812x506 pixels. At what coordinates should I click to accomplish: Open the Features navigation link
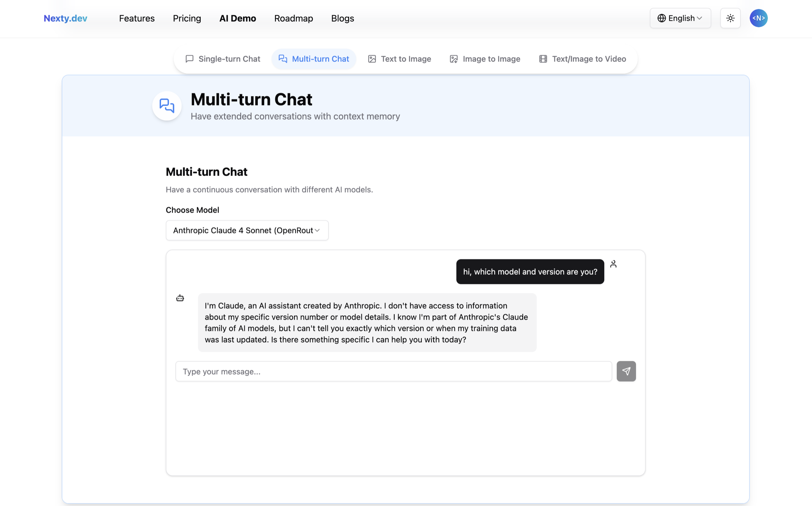pyautogui.click(x=137, y=18)
